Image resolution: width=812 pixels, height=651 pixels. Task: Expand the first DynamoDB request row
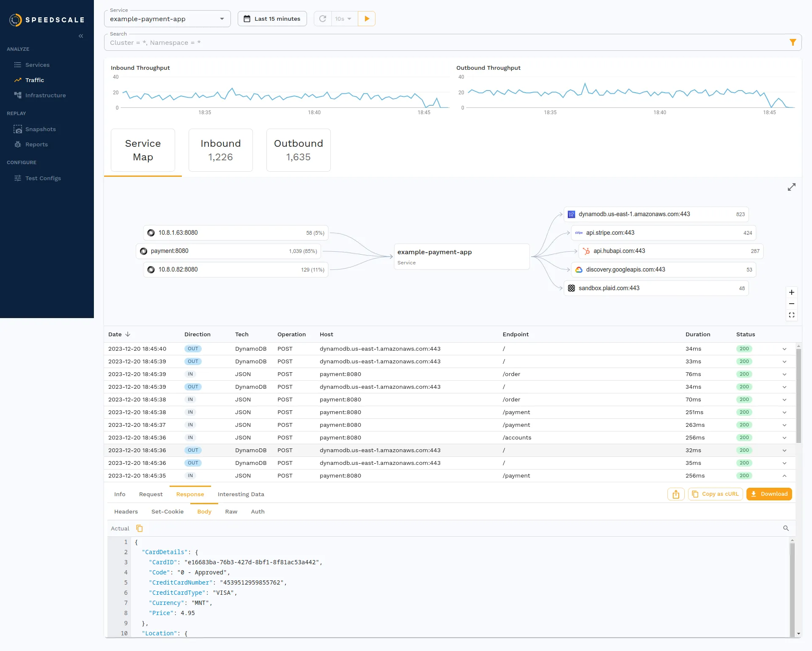click(785, 349)
